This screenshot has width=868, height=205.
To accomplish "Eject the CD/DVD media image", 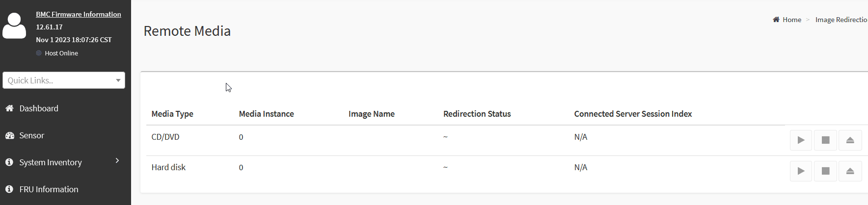I will 850,140.
